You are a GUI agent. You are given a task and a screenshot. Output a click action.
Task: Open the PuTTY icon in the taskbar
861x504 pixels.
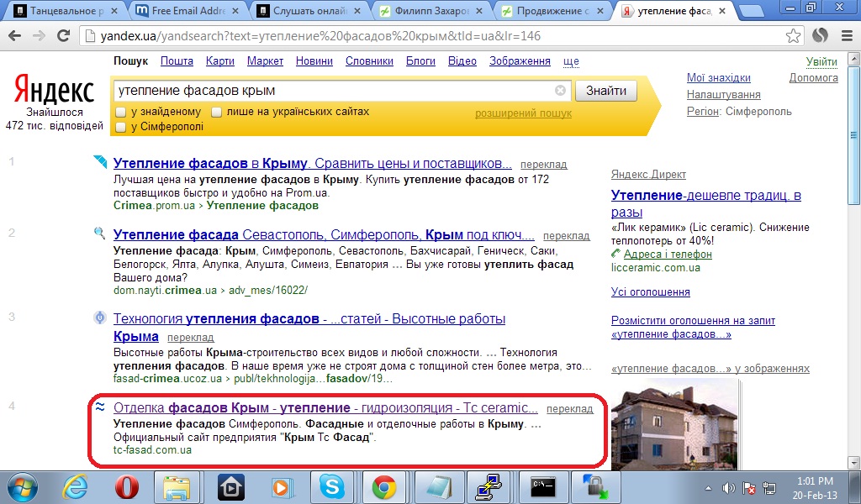tap(489, 487)
